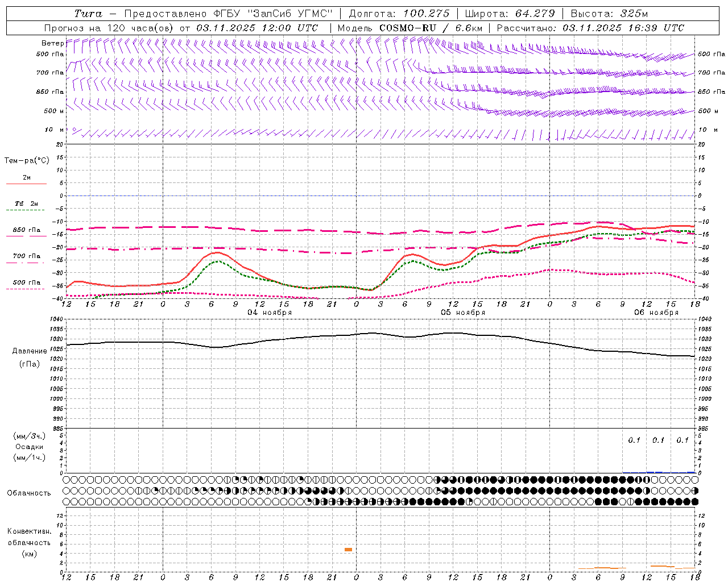
Task: Click the 1040 value on the left pressure axis
Action: (57, 319)
